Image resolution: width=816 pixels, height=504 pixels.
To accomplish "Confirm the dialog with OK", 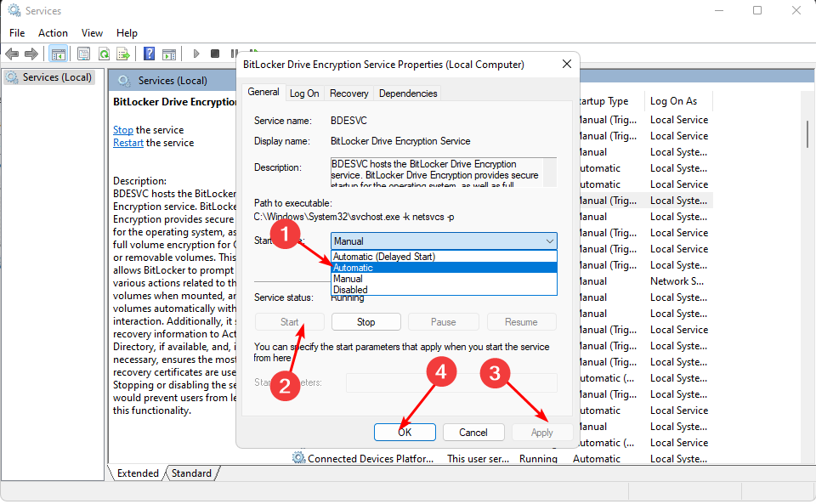I will pyautogui.click(x=405, y=433).
